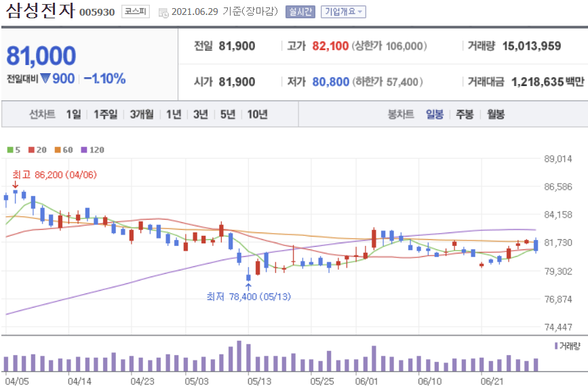Click the orange 60-day moving average swatch

[58, 150]
